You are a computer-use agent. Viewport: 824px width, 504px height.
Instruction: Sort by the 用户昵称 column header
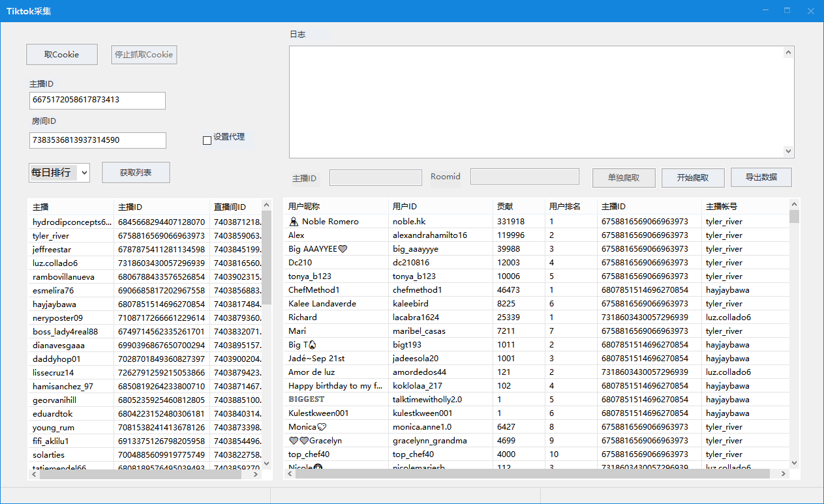[336, 207]
